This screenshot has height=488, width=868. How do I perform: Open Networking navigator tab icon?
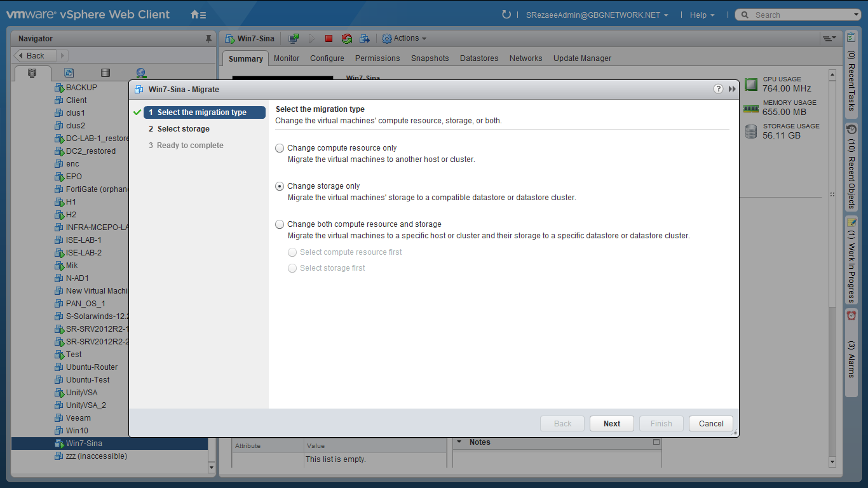click(x=141, y=73)
